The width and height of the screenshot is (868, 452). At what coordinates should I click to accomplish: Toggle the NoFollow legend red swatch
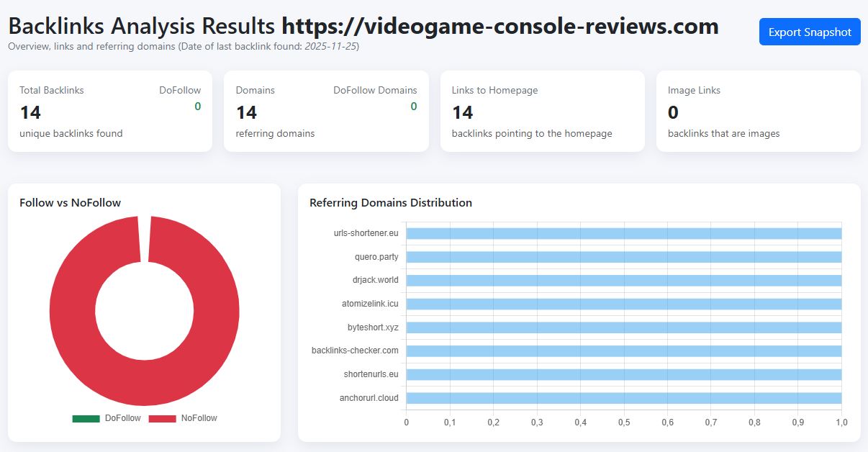tap(162, 418)
